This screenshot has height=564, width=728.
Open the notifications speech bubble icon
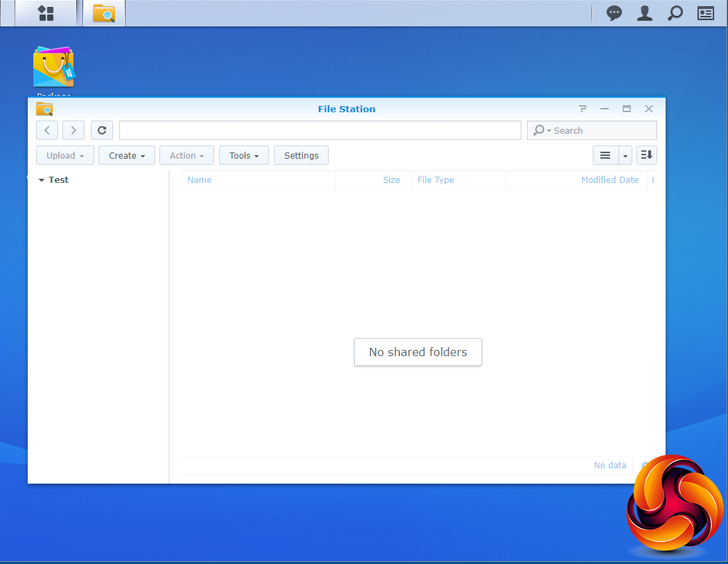click(x=614, y=13)
